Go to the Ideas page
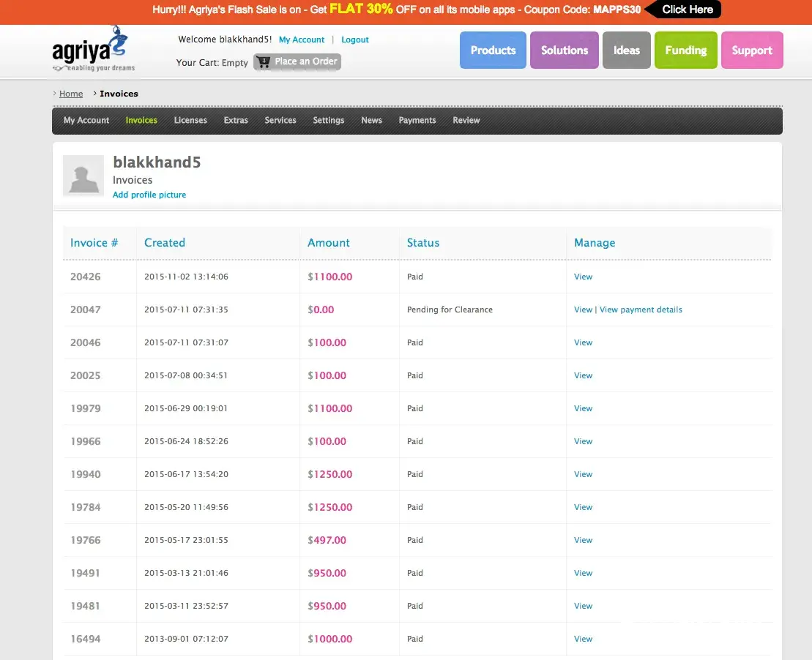Screen dimensions: 812x660 626,50
